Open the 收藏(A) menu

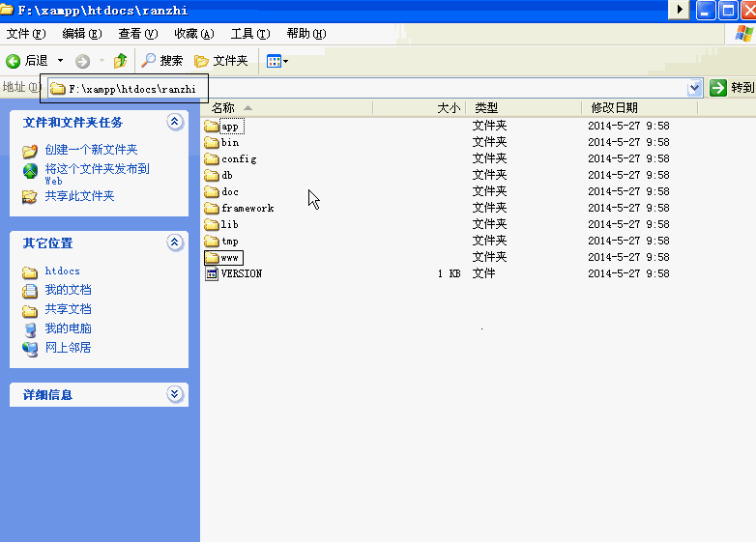[193, 34]
